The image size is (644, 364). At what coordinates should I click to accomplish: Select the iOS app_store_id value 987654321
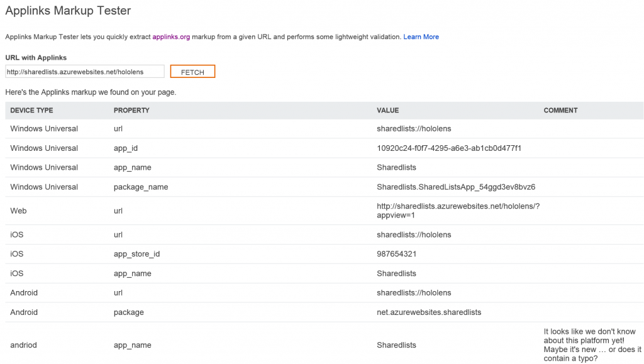396,254
